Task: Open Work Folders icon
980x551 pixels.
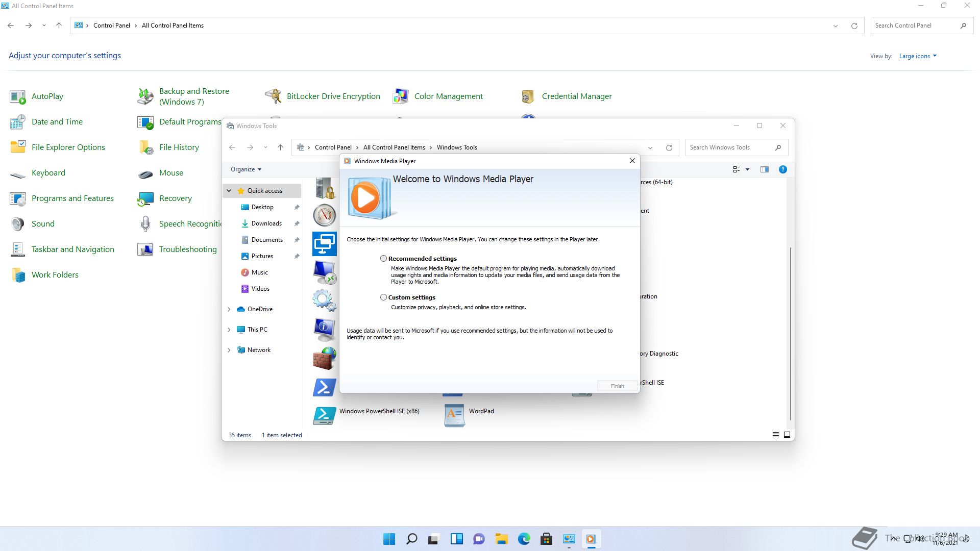Action: (18, 275)
